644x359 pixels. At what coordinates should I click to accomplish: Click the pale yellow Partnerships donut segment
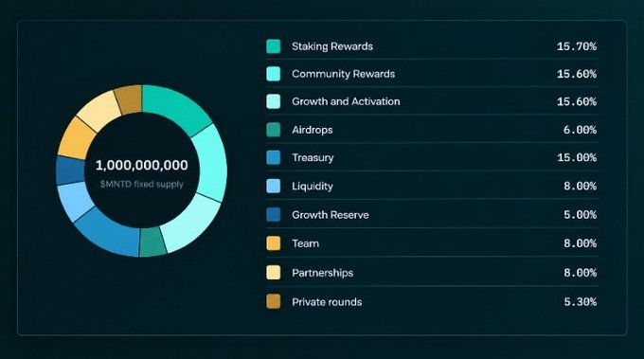99,110
